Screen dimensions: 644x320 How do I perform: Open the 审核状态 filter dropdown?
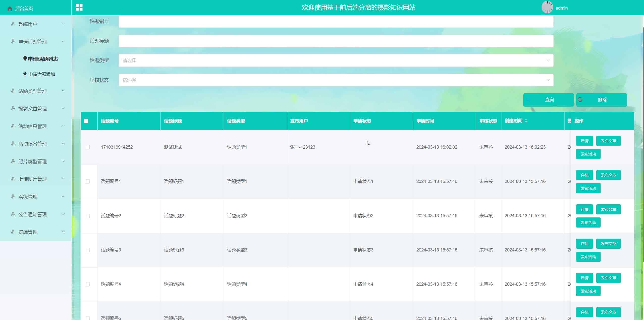(x=336, y=80)
